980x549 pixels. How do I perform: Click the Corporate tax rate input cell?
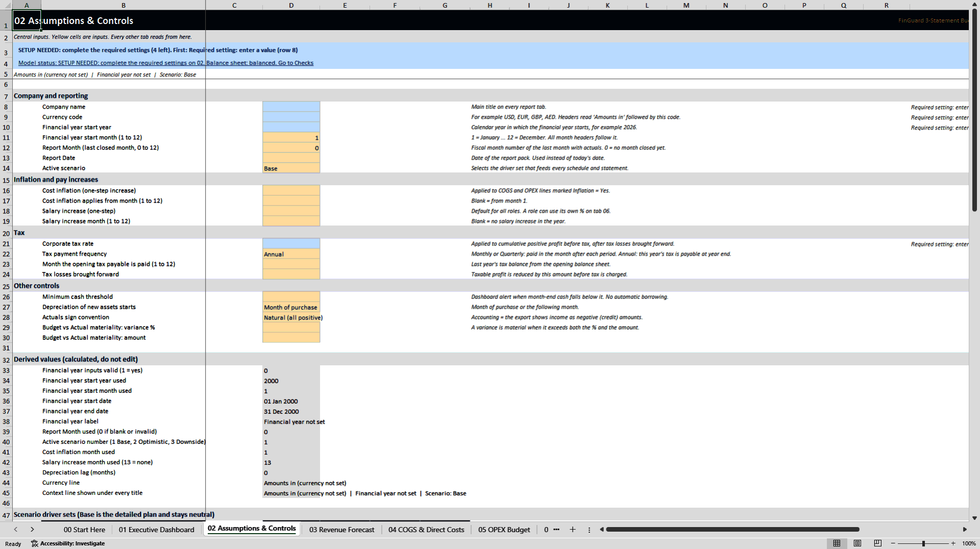[x=291, y=244]
